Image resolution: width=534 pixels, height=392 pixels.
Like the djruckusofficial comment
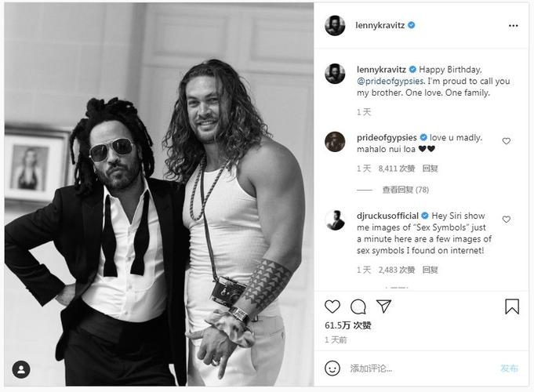tap(507, 220)
